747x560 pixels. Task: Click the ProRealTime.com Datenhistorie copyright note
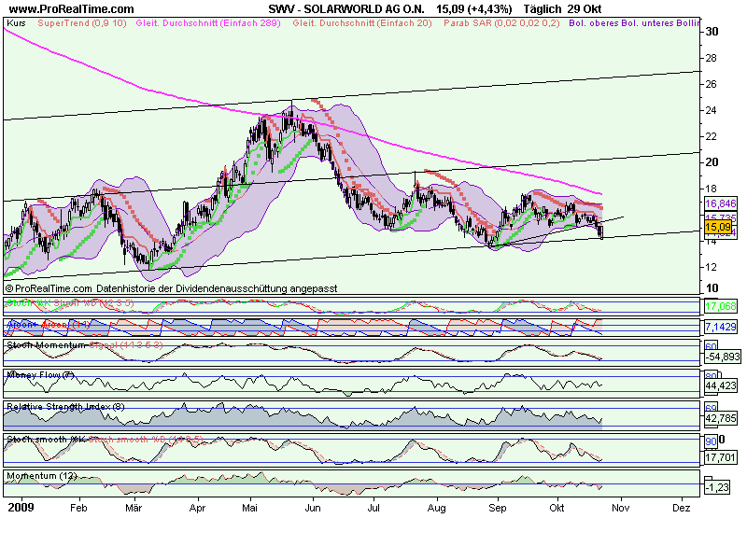click(x=171, y=288)
